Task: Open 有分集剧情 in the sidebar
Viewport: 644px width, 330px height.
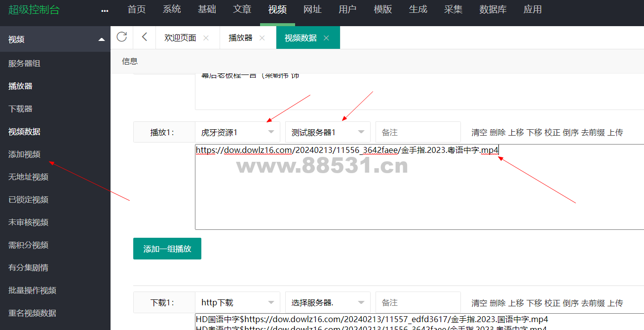Action: [x=28, y=268]
